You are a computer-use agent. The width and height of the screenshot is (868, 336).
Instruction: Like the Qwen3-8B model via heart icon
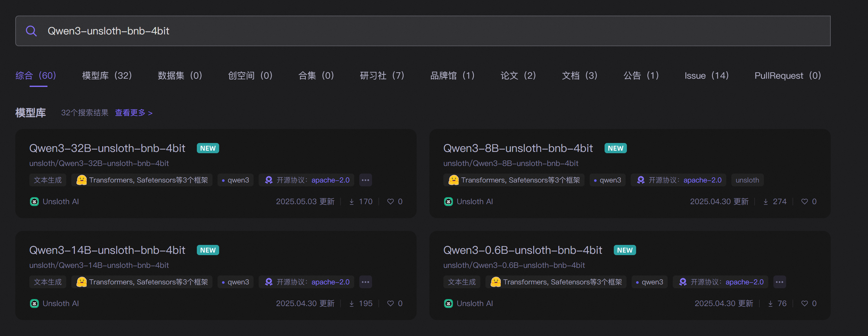tap(805, 202)
